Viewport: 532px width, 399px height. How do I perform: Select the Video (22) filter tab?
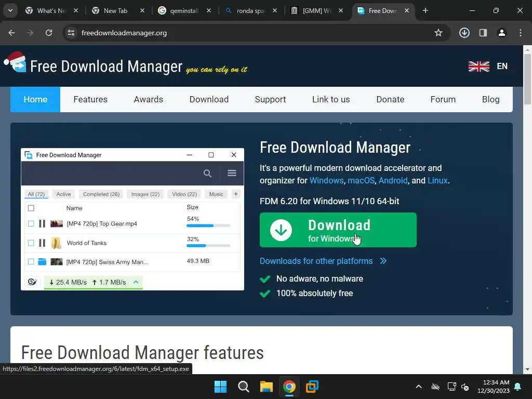184,194
